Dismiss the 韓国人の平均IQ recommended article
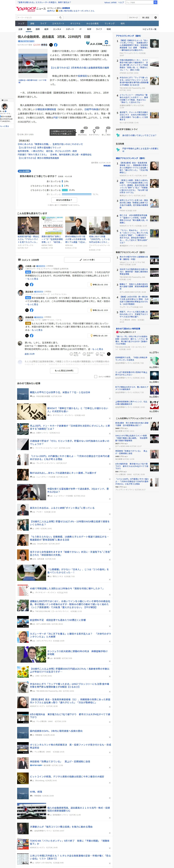 [x=109, y=399]
